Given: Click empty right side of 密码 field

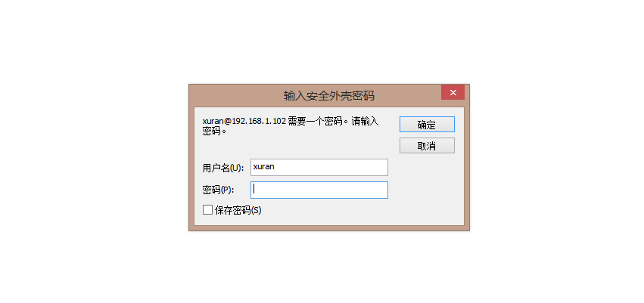Looking at the screenshot, I should coord(353,190).
